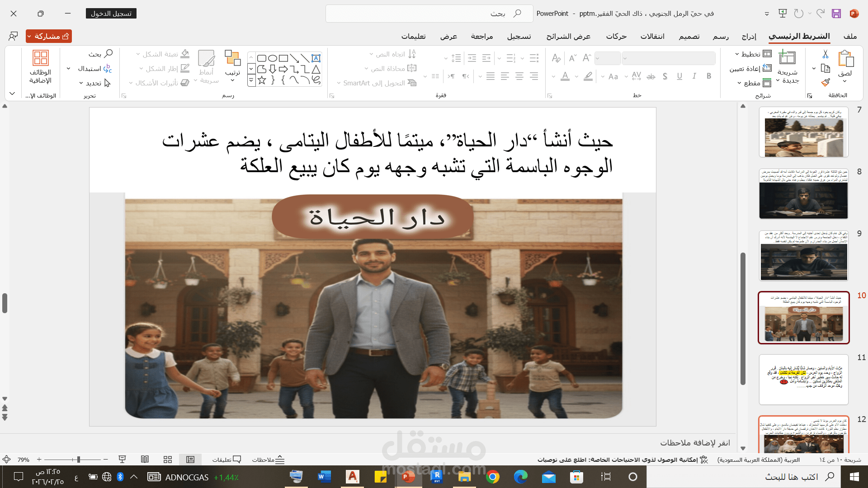Click the Arrange (ترتيب) icon
The height and width of the screenshot is (488, 868).
point(232,58)
